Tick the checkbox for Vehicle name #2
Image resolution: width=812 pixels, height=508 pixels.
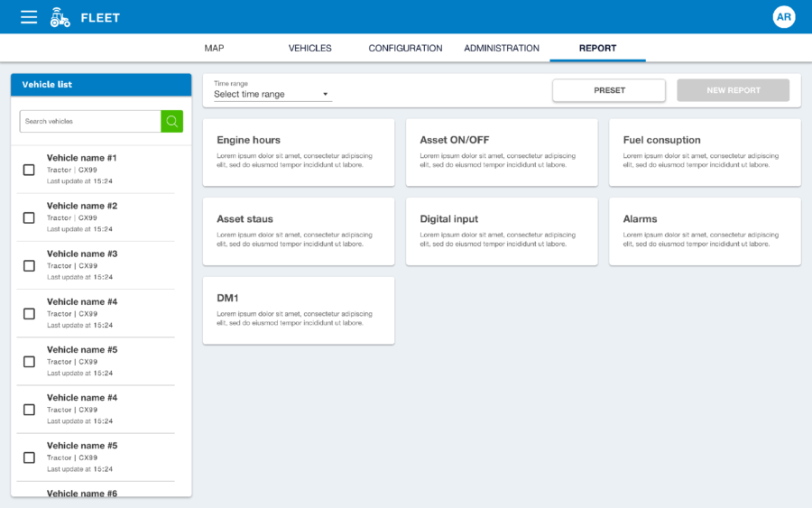[29, 218]
